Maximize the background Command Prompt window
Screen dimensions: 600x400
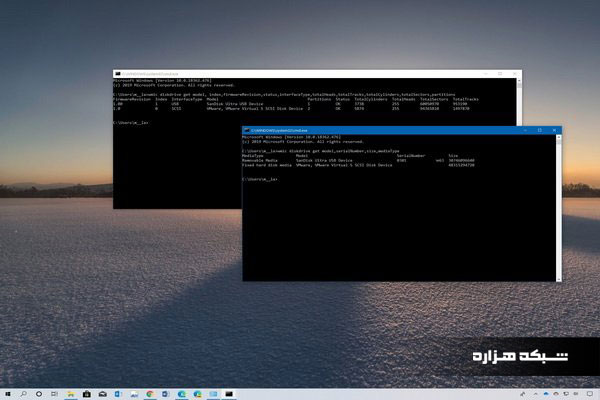(x=500, y=74)
